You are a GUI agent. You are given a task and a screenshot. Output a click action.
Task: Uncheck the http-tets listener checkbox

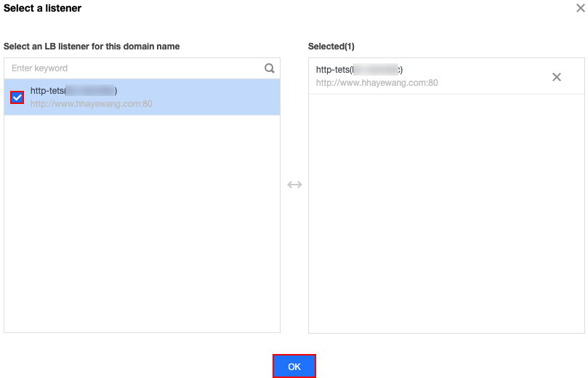click(x=17, y=97)
